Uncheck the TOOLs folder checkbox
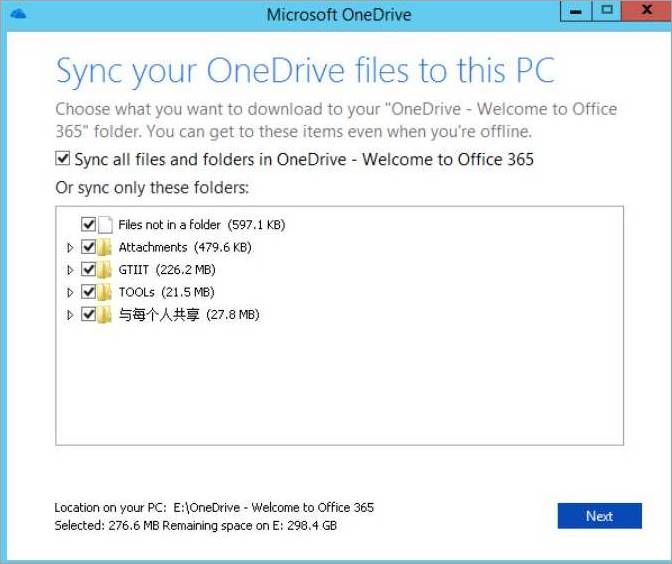Screen dimensions: 672x564 point(88,292)
